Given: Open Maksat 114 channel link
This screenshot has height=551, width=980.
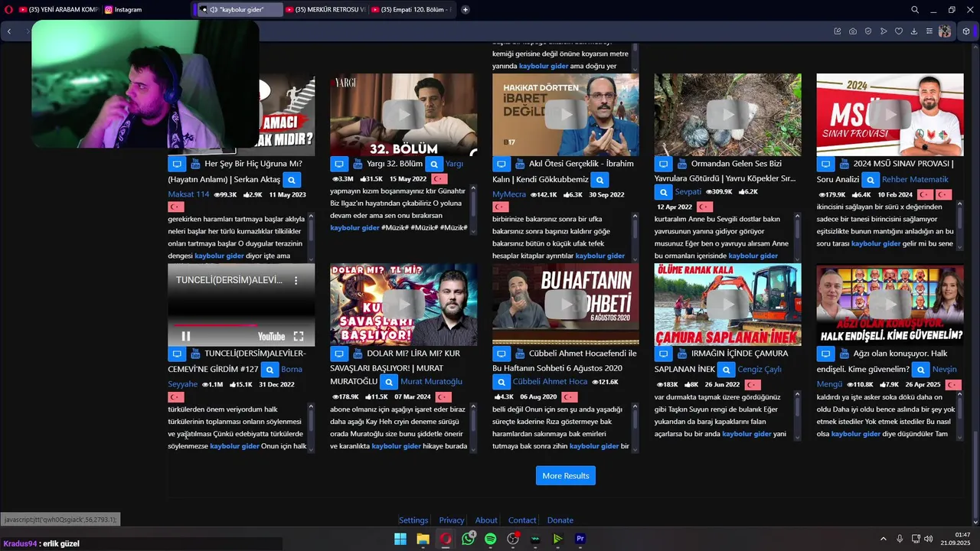Looking at the screenshot, I should tap(188, 194).
